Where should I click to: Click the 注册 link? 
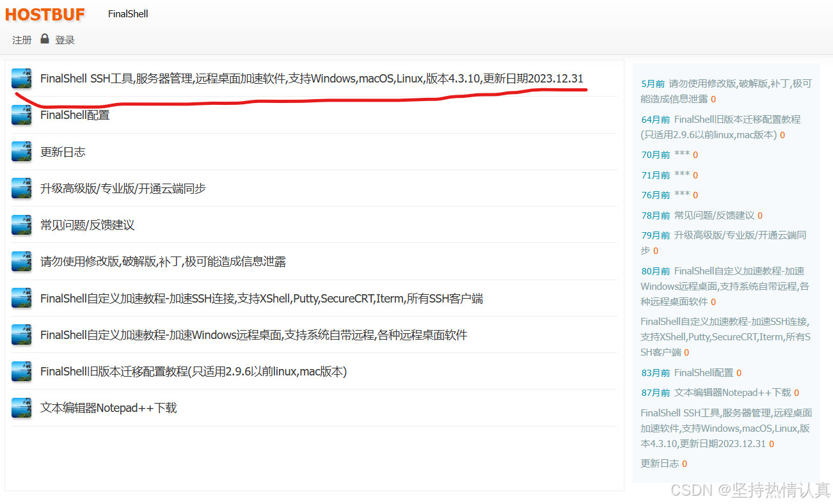[22, 40]
